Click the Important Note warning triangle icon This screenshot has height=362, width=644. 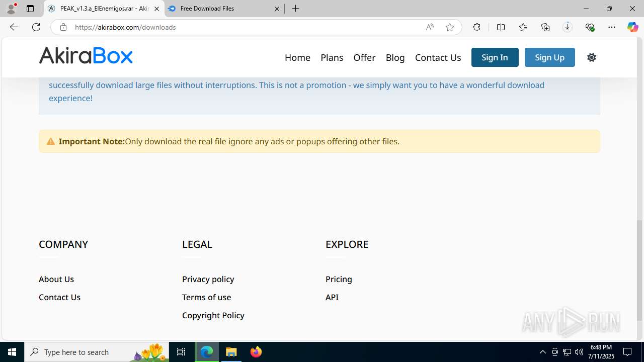pyautogui.click(x=51, y=141)
